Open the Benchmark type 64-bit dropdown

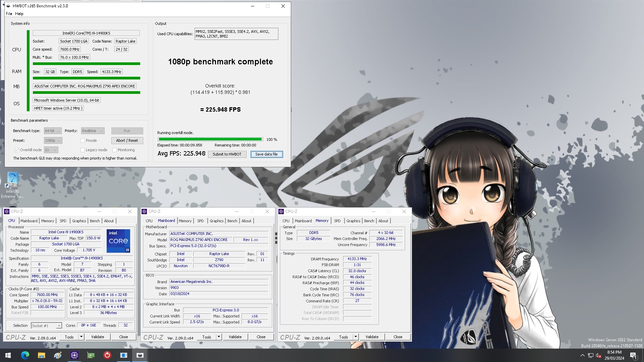(x=52, y=131)
